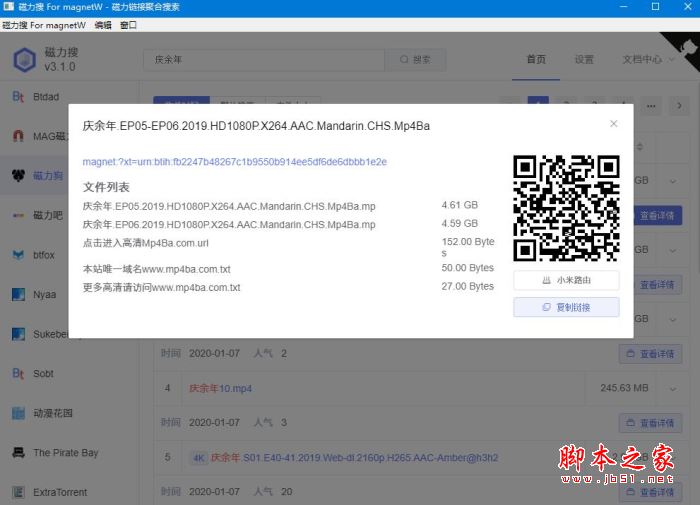Select the dialog title 庆余年.EP05-EP06
Screen dimensions: 700x505
(x=256, y=126)
